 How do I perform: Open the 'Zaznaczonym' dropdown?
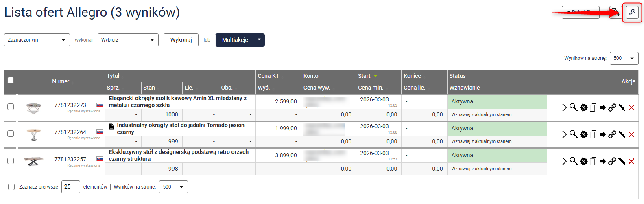(36, 40)
